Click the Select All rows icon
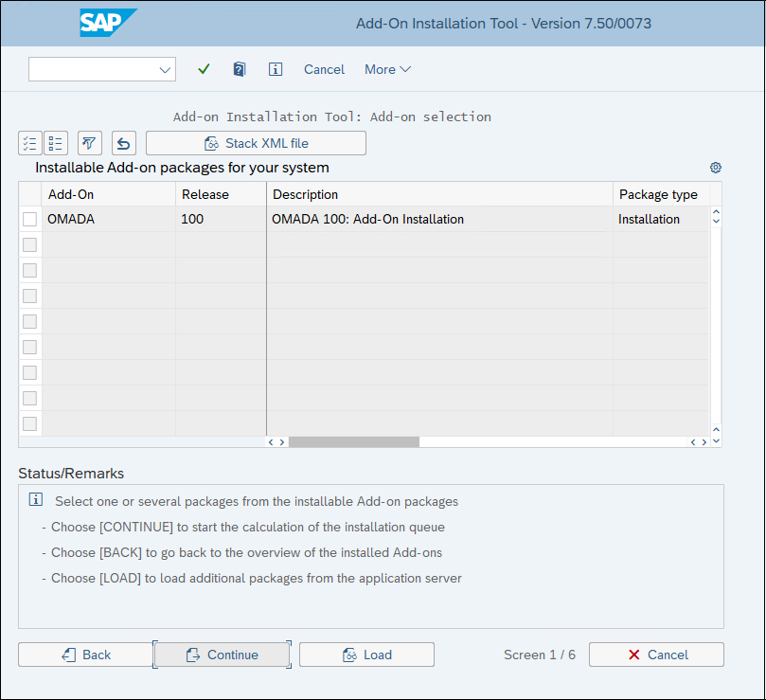 [x=29, y=143]
